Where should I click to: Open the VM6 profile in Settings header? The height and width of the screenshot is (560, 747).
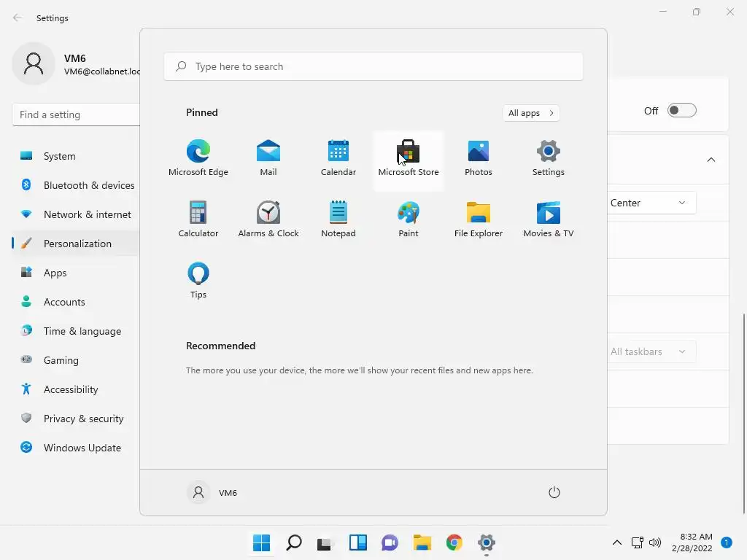(x=76, y=64)
